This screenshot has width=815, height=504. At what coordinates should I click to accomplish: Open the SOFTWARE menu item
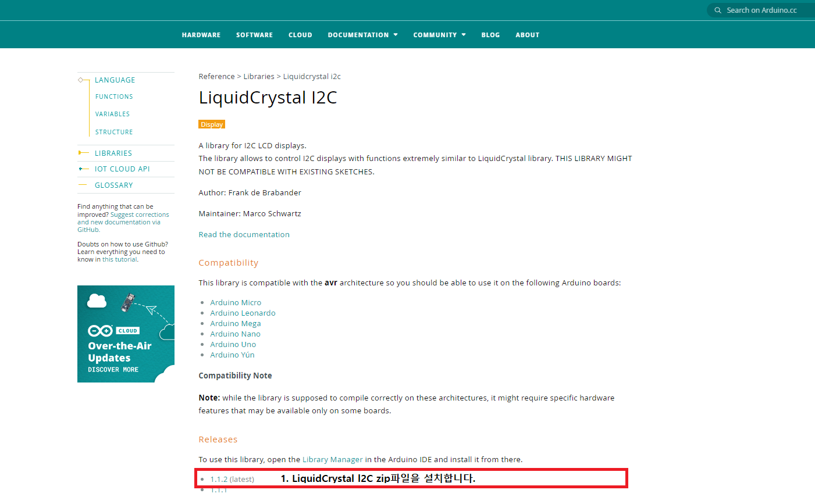[x=254, y=35]
